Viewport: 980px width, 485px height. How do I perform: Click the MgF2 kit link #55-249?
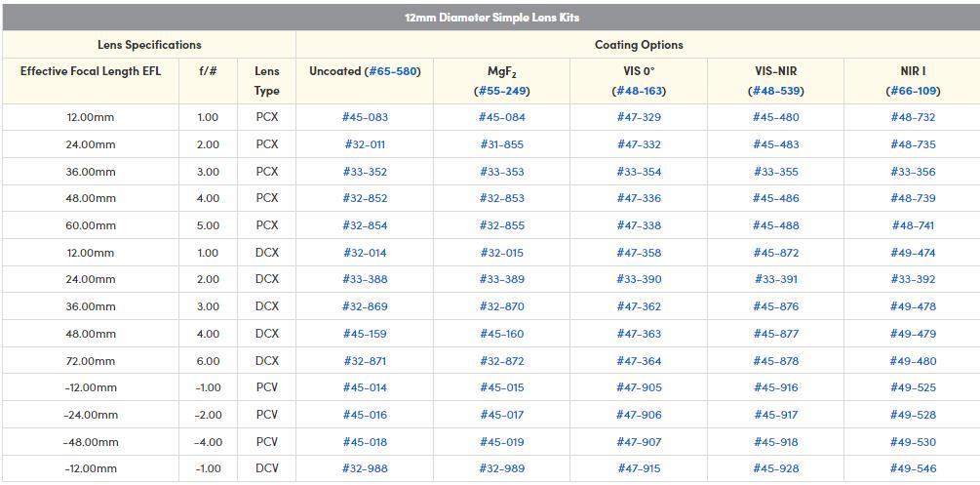(x=502, y=91)
